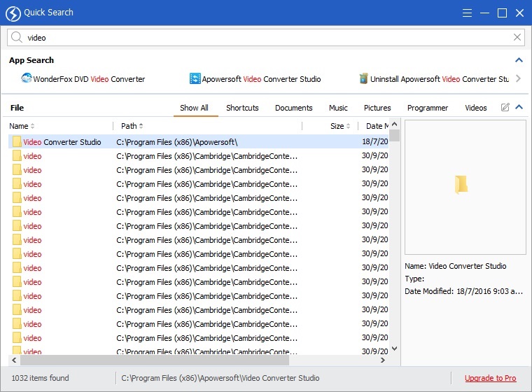The height and width of the screenshot is (392, 532).
Task: Close the Quick Search window
Action: tap(520, 13)
